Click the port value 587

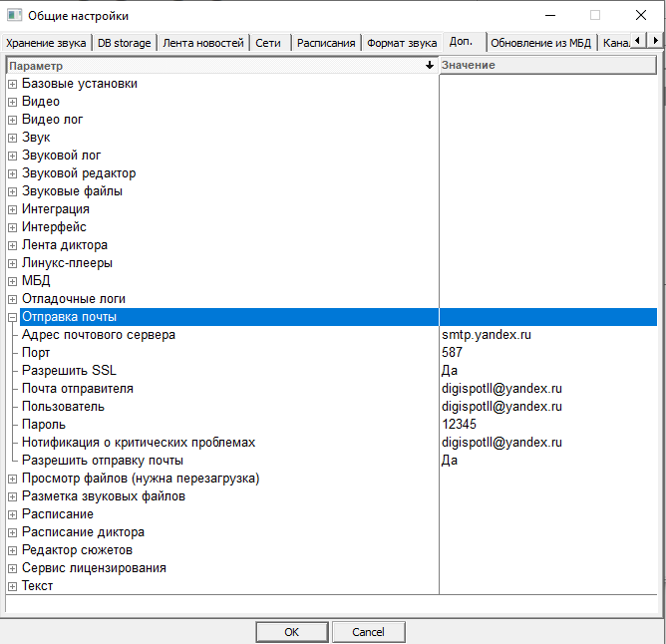tap(452, 353)
